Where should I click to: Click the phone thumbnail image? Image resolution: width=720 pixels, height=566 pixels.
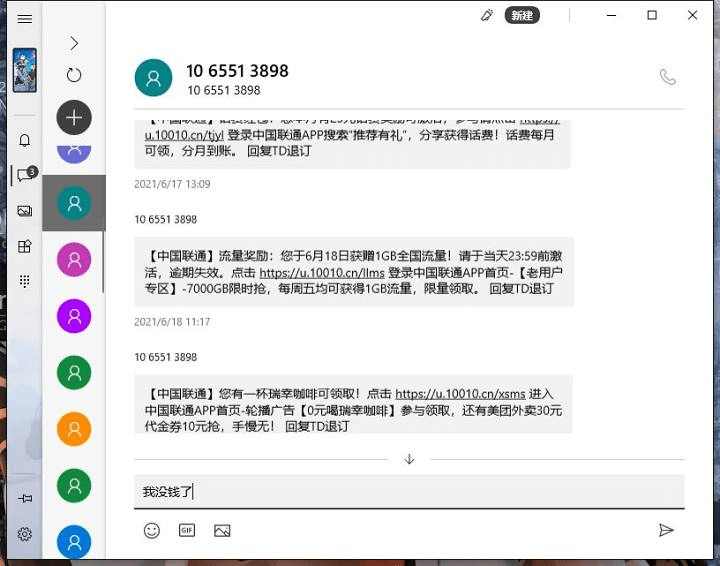[25, 70]
